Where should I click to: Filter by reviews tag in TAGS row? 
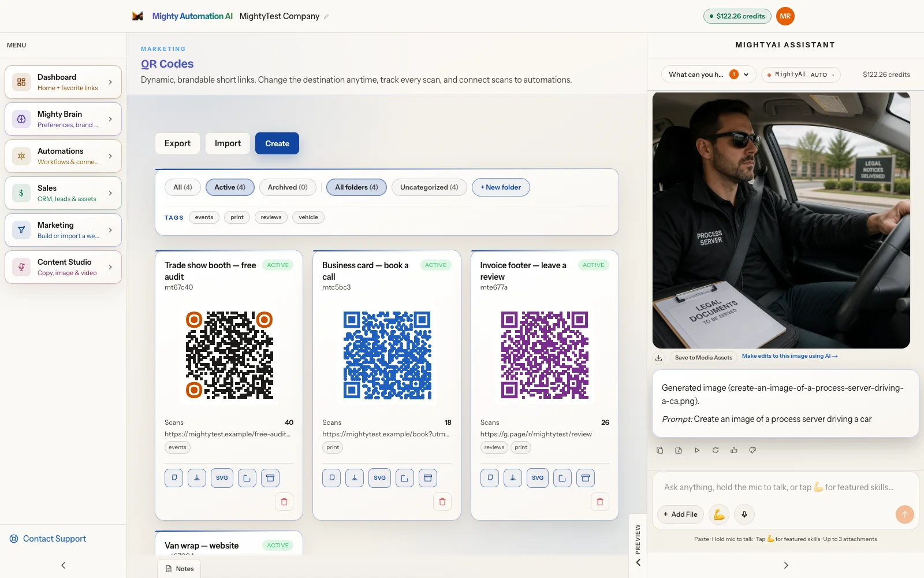tap(271, 217)
